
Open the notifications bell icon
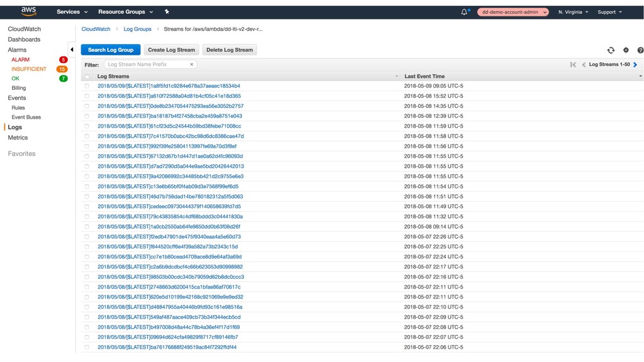pos(464,12)
